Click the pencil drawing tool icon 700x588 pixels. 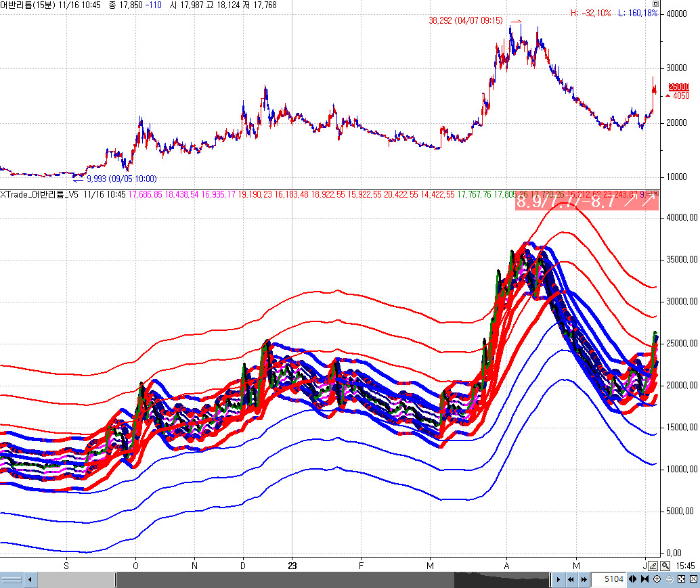click(653, 566)
